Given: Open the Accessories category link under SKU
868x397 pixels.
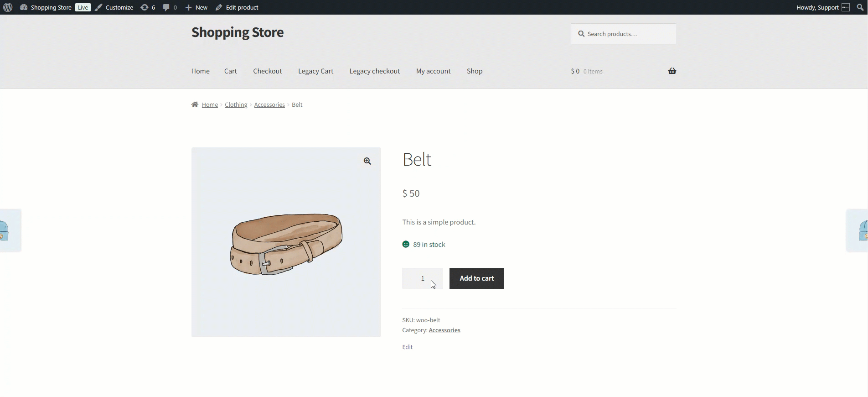Looking at the screenshot, I should [444, 330].
